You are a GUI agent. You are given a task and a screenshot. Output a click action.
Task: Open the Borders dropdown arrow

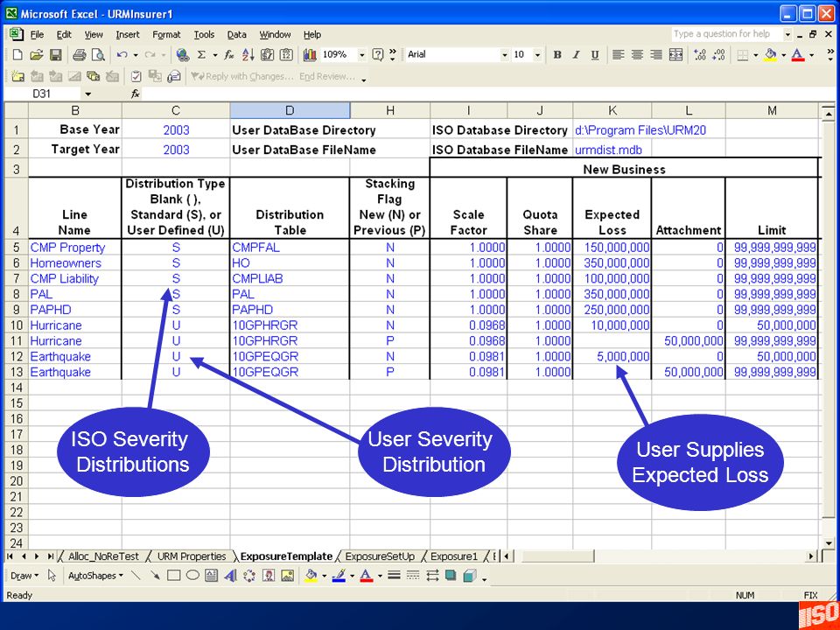point(755,54)
